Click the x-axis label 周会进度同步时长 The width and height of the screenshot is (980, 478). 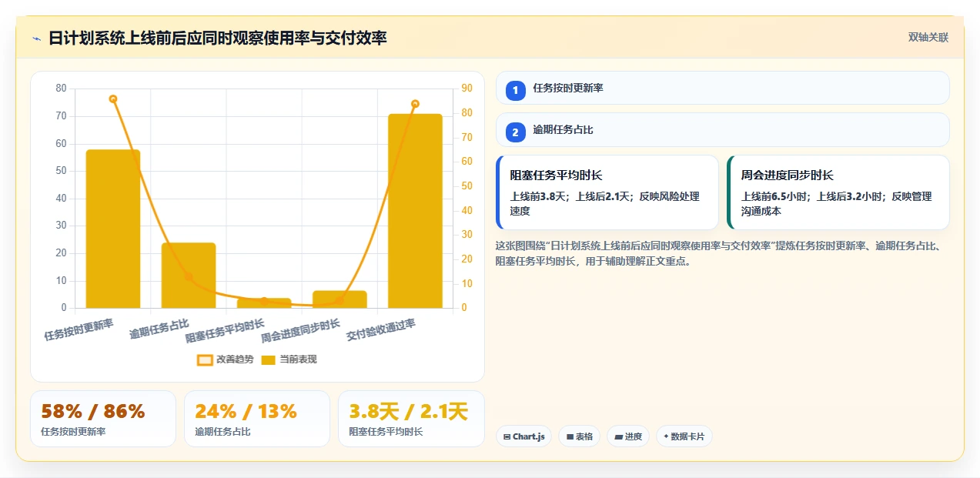(301, 330)
